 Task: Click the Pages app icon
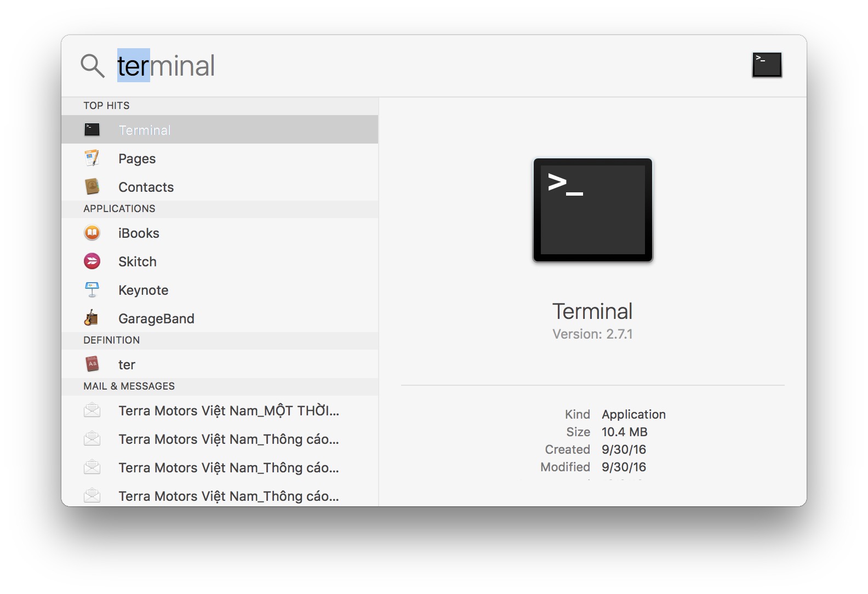pyautogui.click(x=92, y=158)
